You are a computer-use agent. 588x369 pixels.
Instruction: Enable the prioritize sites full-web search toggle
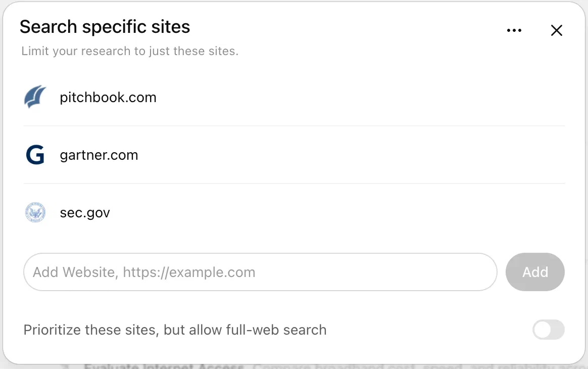coord(548,330)
